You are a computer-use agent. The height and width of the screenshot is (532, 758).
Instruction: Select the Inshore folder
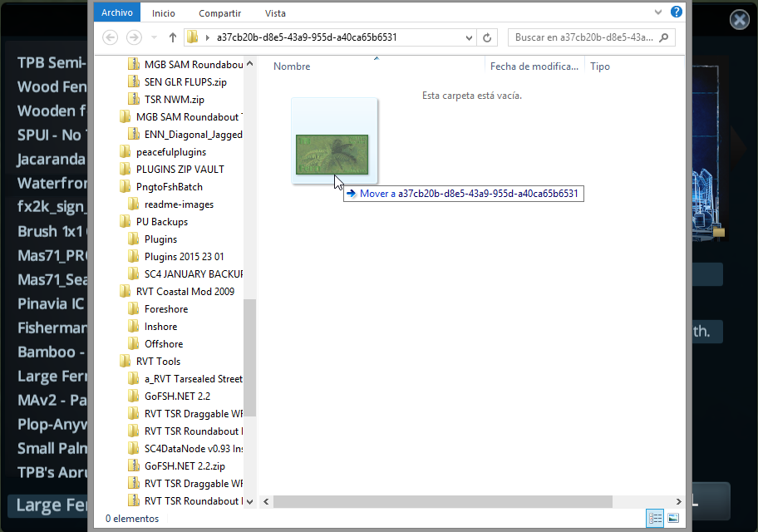click(x=160, y=327)
